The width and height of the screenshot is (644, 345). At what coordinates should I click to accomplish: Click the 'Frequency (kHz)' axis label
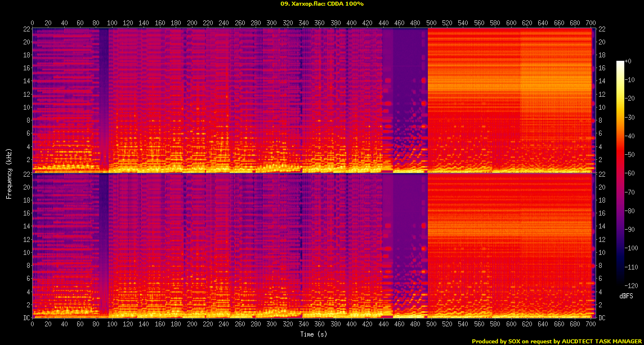pyautogui.click(x=9, y=173)
